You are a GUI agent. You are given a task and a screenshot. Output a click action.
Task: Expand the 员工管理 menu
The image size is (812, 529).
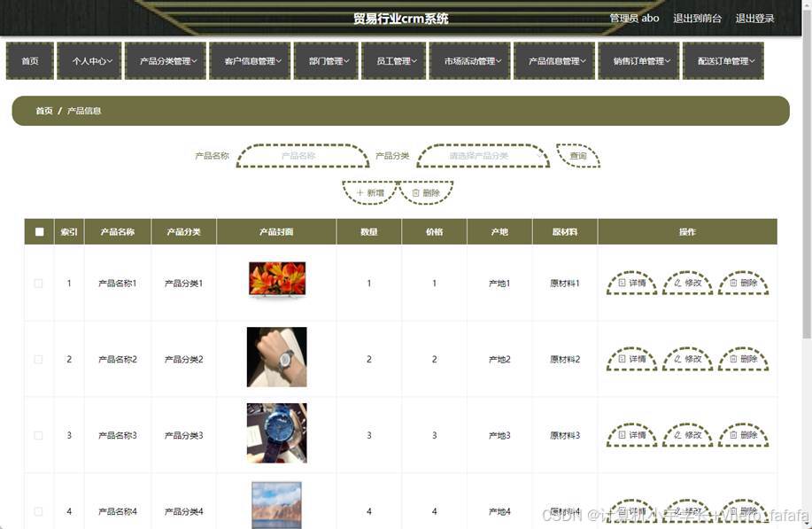click(x=393, y=61)
